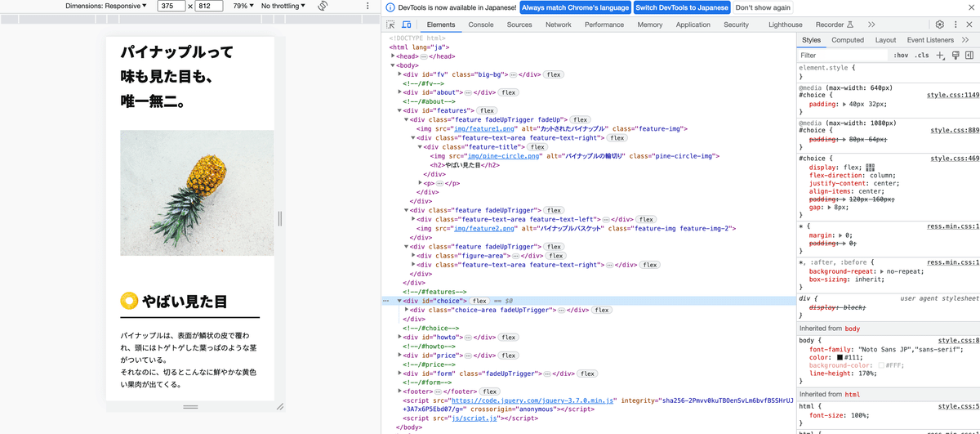
Task: Click the Don't show again button
Action: click(x=763, y=7)
